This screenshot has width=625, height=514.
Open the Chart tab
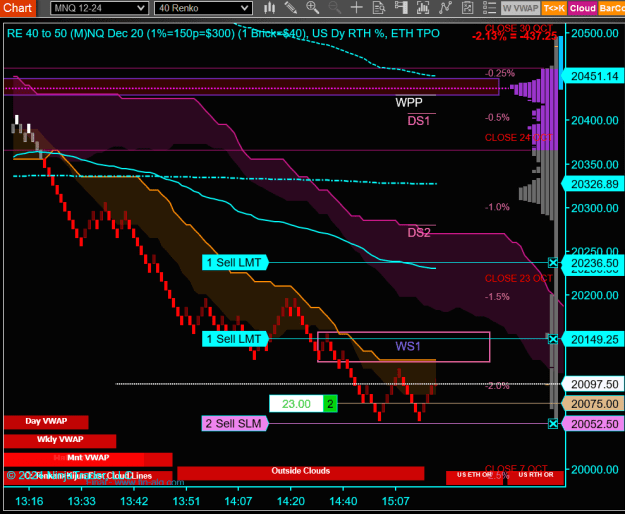pyautogui.click(x=18, y=8)
